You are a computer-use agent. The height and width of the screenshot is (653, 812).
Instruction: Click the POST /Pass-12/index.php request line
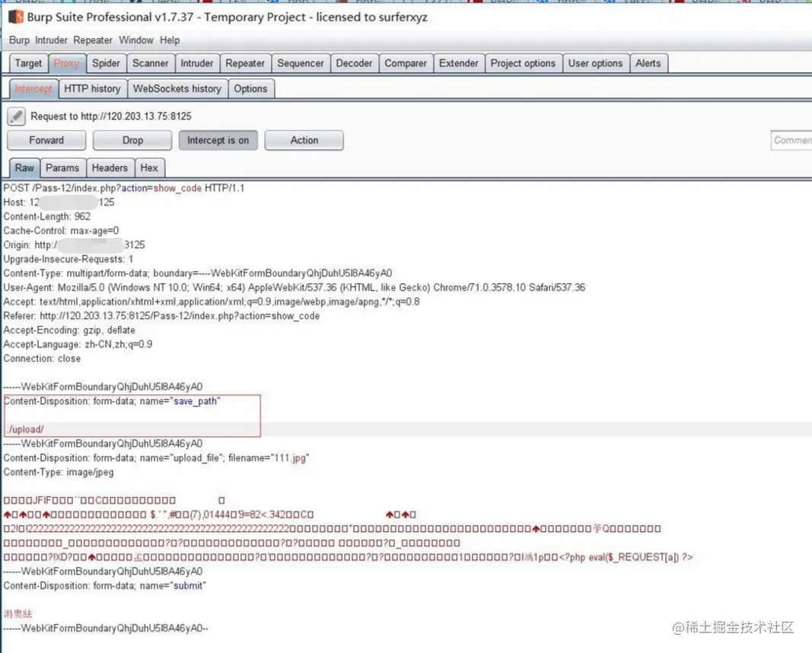[x=124, y=188]
